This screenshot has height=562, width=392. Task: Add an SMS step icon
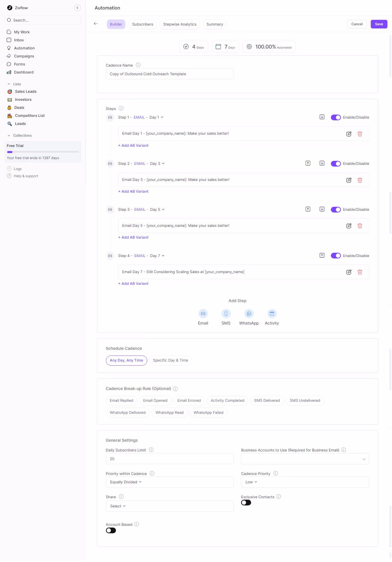coord(226,314)
